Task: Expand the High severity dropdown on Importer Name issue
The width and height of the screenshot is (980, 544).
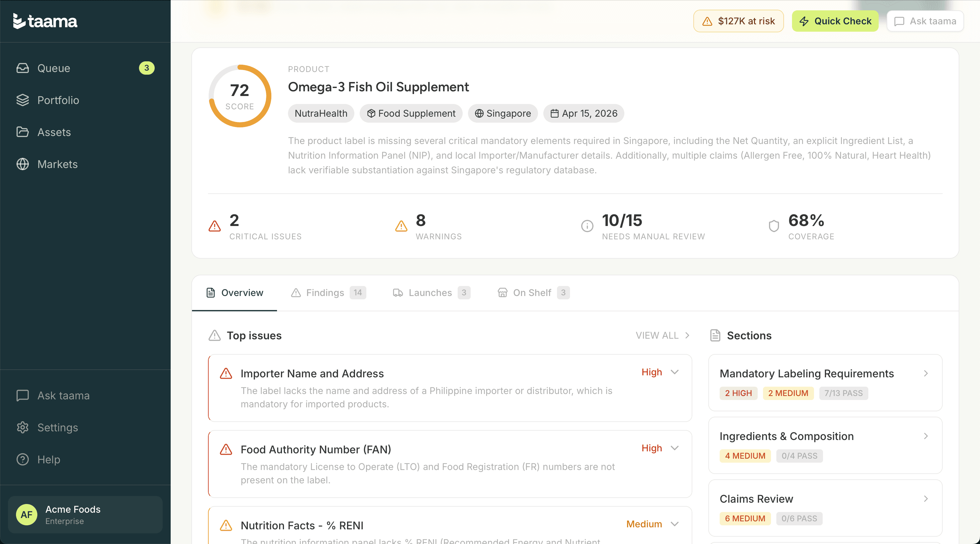Action: point(675,372)
